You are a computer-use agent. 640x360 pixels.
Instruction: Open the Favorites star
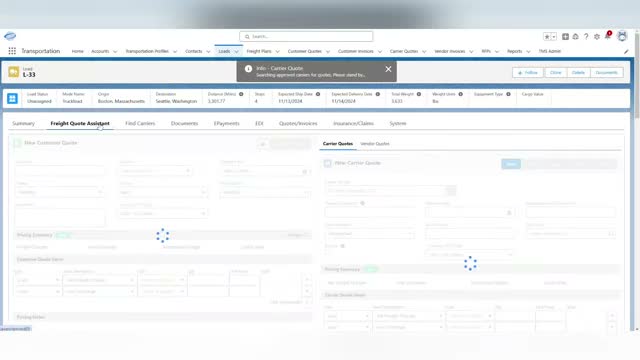point(547,37)
